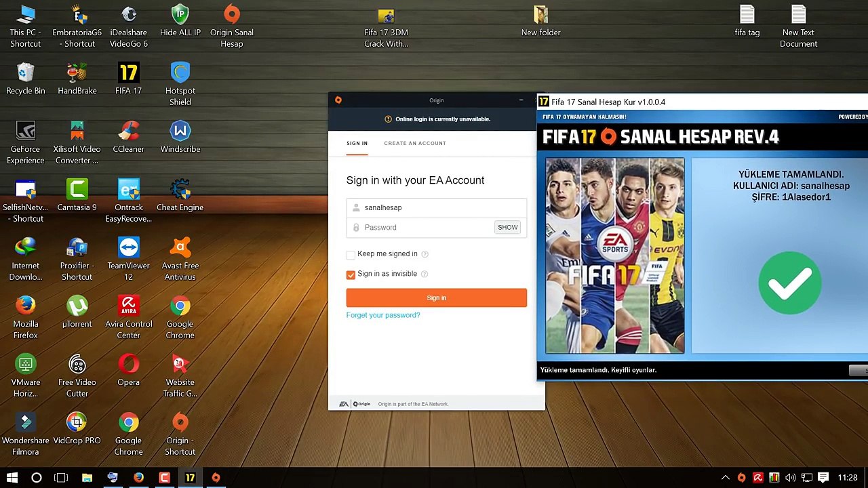Click the New Text Document desktop icon

pyautogui.click(x=798, y=27)
